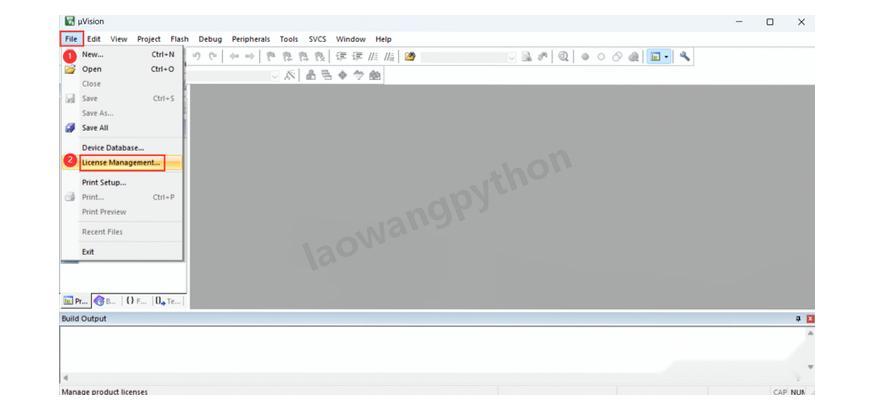Click the Insert/Remove Bookmark flag icon
Screen dimensions: 875x411
[x=271, y=56]
